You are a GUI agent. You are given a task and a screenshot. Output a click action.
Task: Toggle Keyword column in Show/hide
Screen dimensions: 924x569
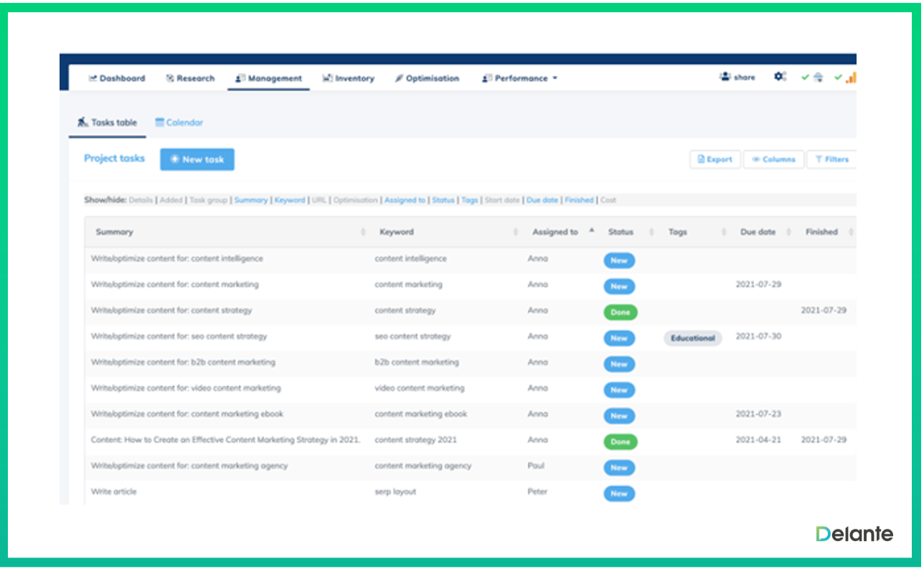point(290,200)
